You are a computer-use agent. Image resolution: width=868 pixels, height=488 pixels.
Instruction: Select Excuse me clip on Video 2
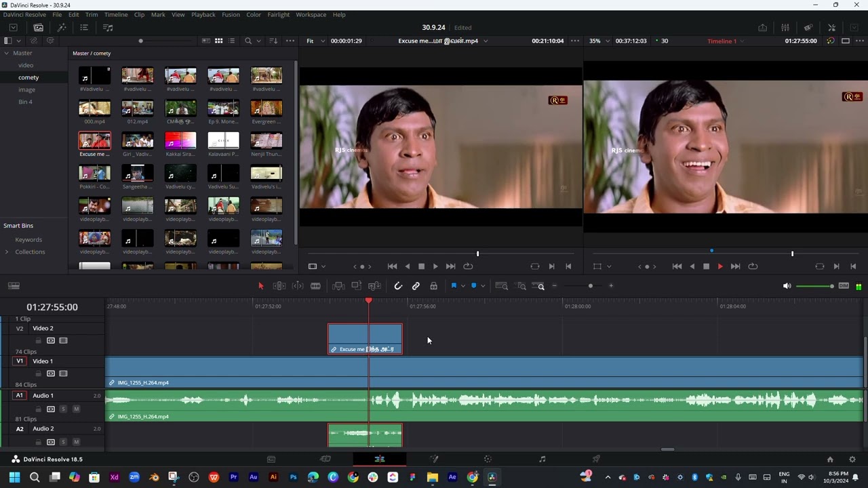click(365, 339)
